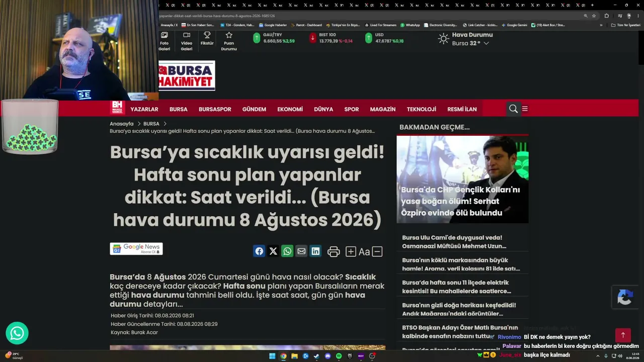Open BURSA section in navbar
This screenshot has width=644, height=362.
[179, 109]
